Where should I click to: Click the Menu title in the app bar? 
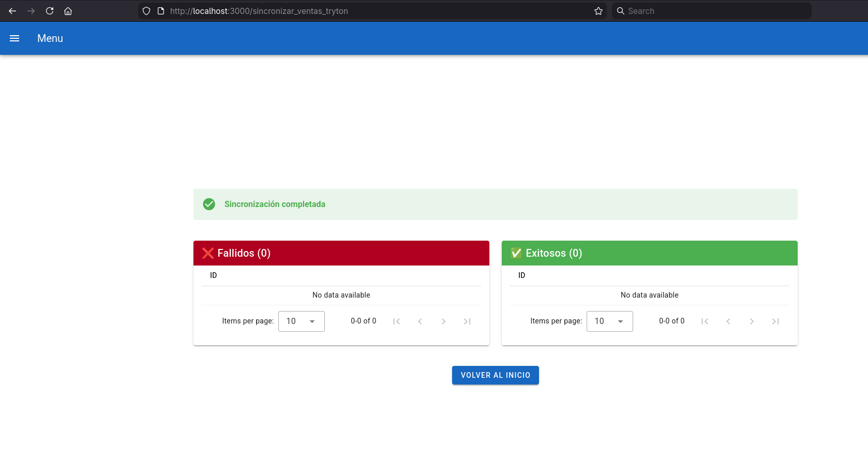point(50,38)
